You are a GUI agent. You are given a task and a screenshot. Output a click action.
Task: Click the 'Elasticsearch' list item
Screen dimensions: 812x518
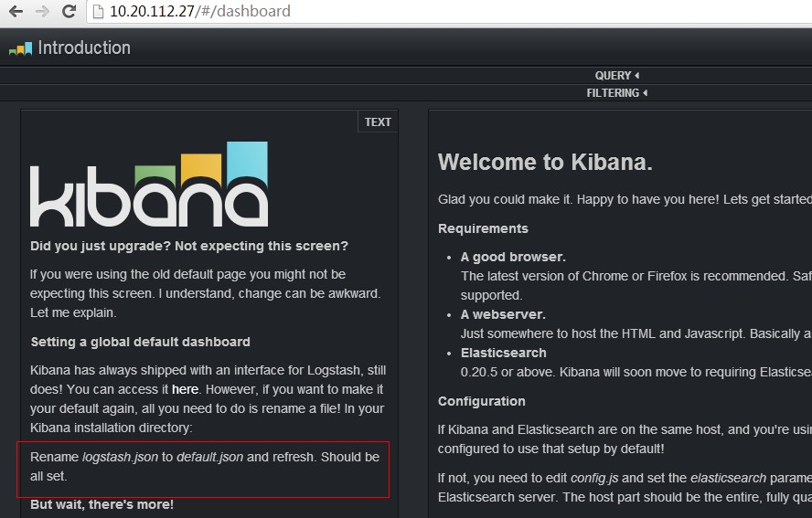[503, 353]
